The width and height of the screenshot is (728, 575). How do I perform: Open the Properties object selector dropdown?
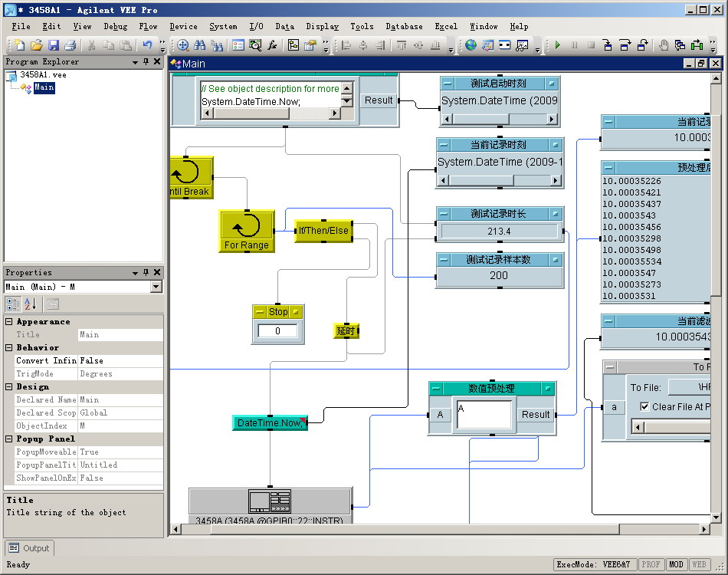[x=156, y=287]
